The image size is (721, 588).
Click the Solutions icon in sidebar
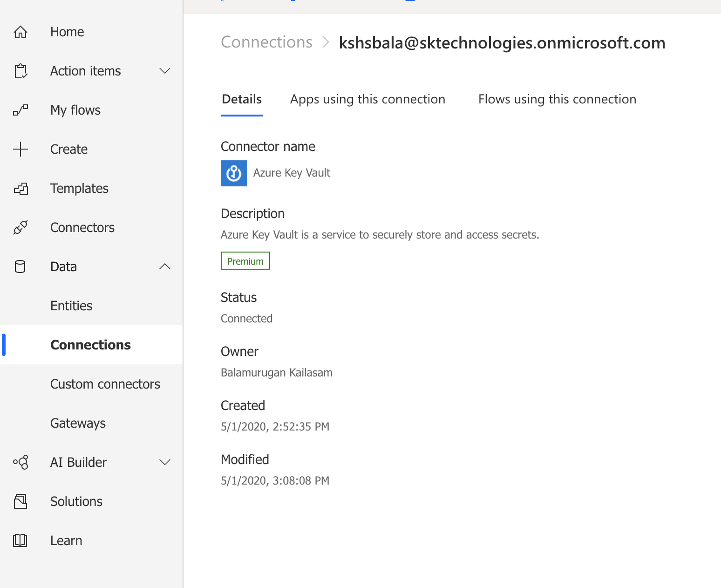[x=20, y=501]
